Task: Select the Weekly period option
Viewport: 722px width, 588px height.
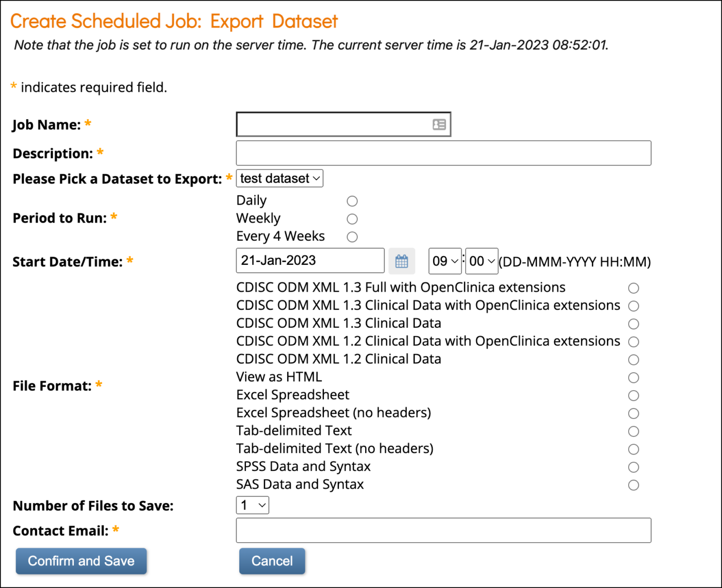Action: pos(352,219)
